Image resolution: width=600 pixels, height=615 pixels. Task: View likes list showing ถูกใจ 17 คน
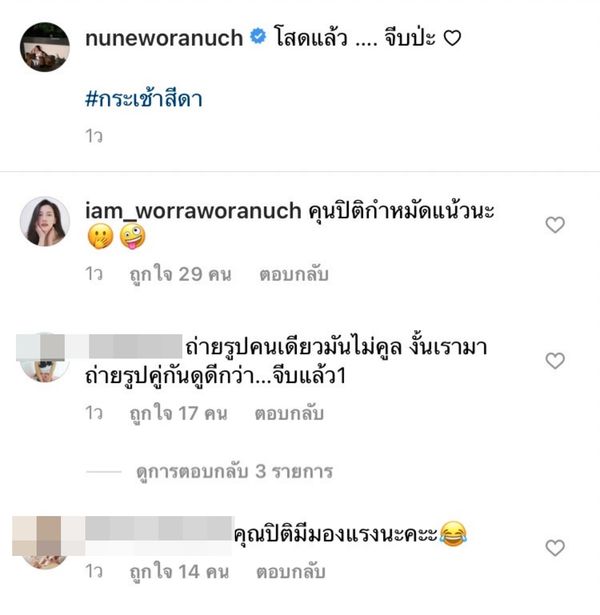(x=178, y=413)
